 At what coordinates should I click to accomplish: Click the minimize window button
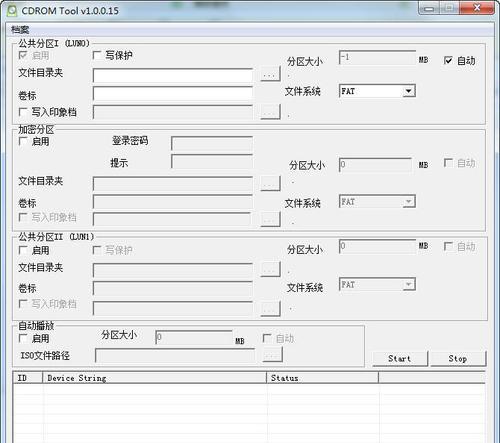point(430,8)
